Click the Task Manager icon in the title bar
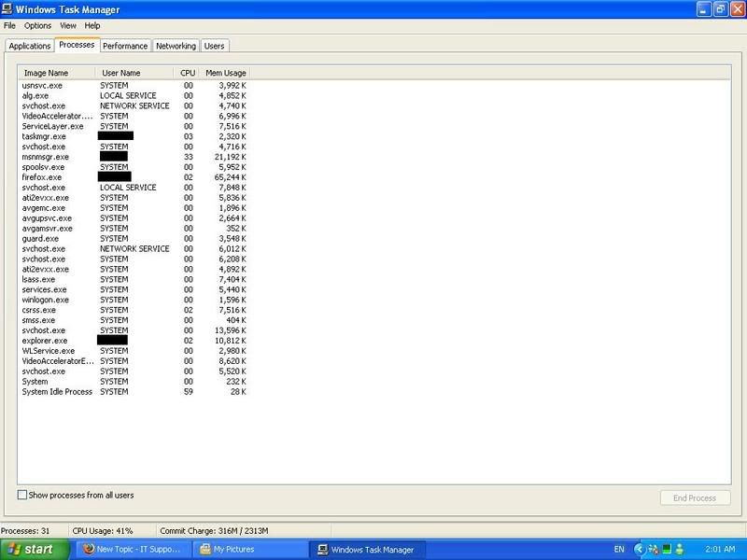The image size is (747, 560). click(x=9, y=8)
